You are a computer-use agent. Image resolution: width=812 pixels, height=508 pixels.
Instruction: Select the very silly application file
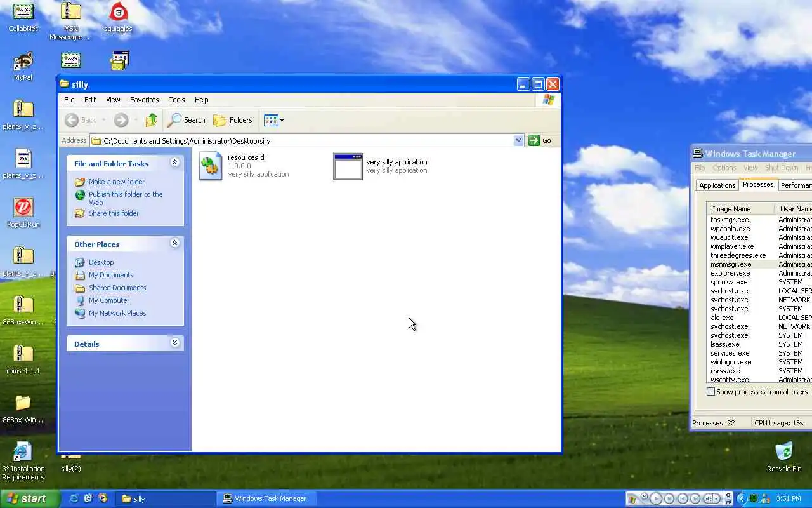[381, 166]
